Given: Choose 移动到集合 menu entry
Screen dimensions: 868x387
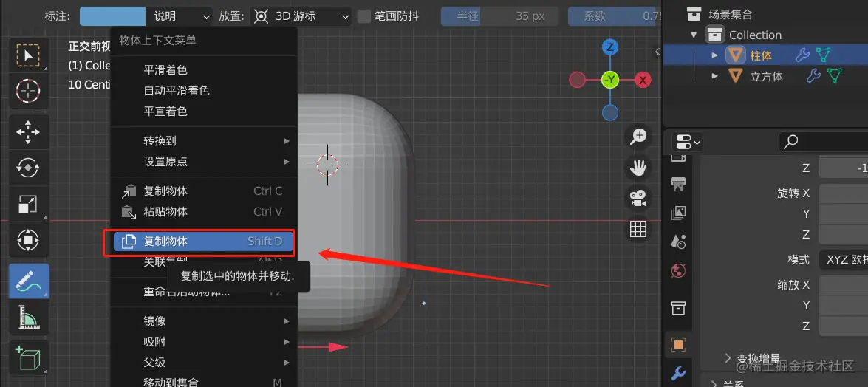Looking at the screenshot, I should click(204, 382).
